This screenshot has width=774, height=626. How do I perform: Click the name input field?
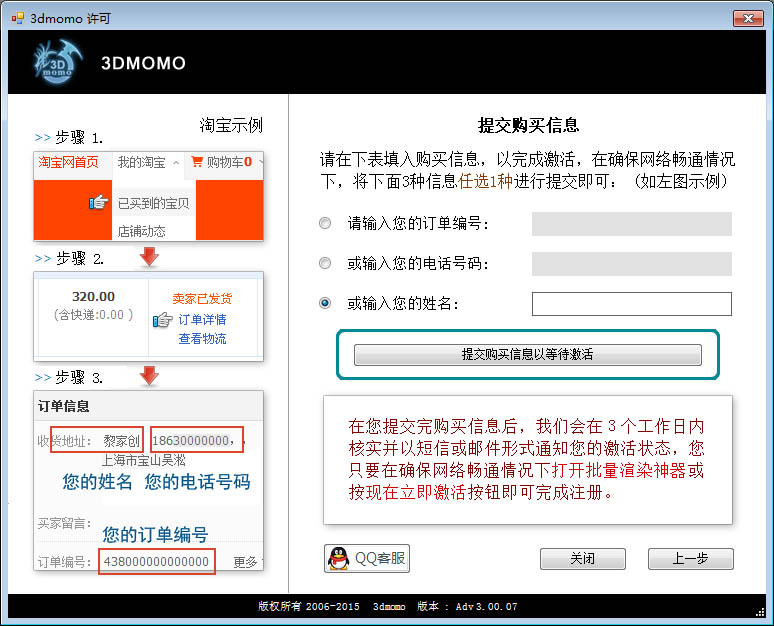[631, 304]
